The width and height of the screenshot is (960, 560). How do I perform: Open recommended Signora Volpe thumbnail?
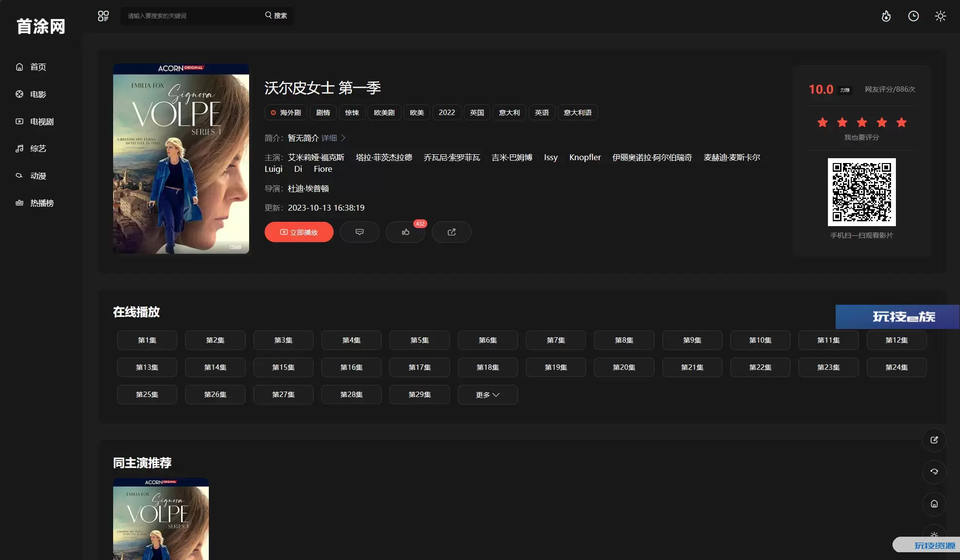161,519
